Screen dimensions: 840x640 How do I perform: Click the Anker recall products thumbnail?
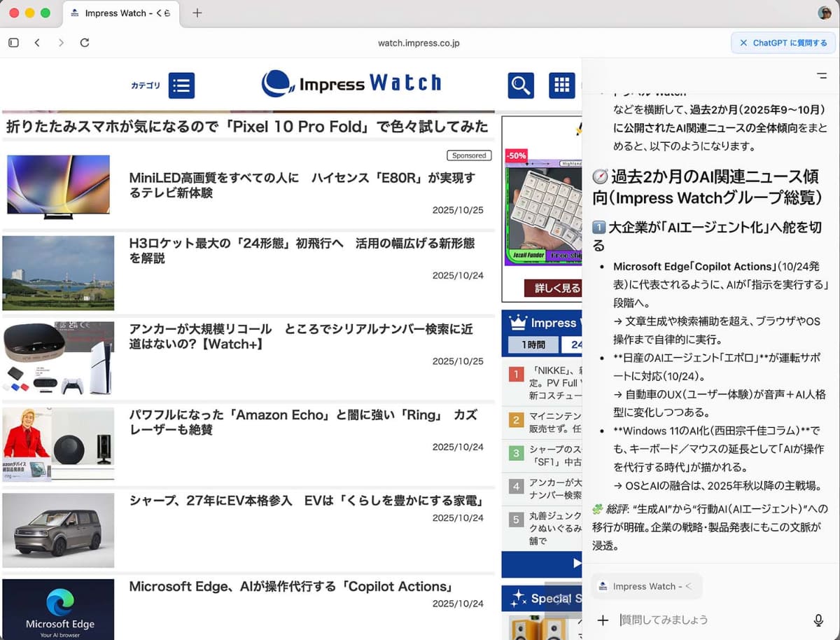pos(58,359)
